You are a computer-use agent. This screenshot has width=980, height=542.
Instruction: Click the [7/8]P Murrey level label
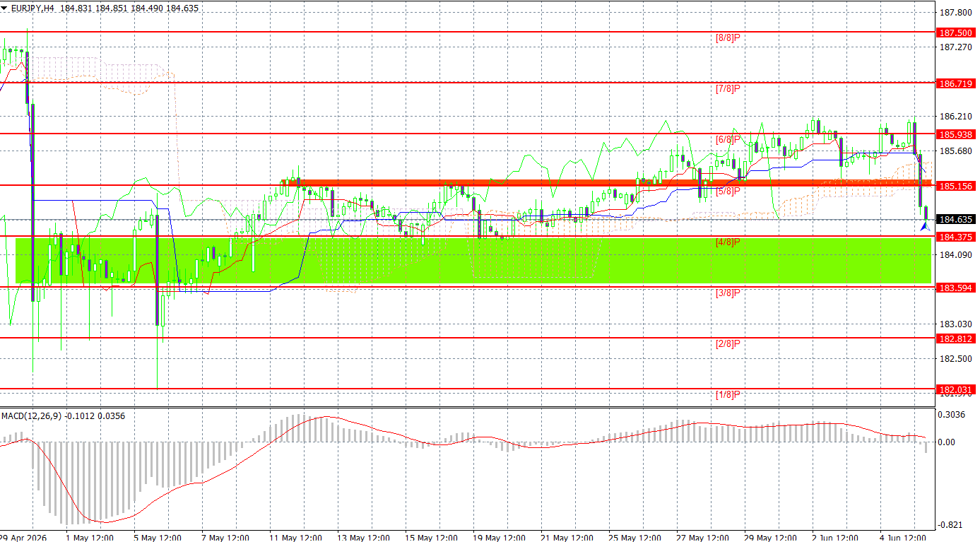728,88
